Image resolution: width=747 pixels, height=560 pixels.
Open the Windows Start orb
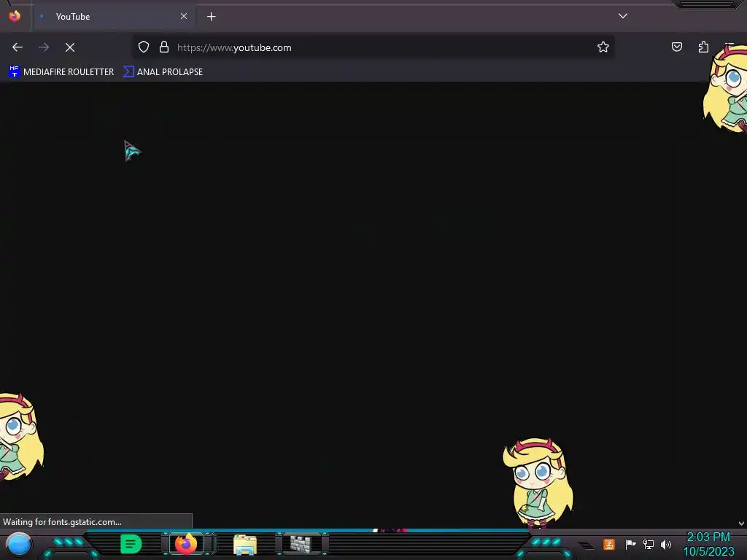click(x=18, y=544)
